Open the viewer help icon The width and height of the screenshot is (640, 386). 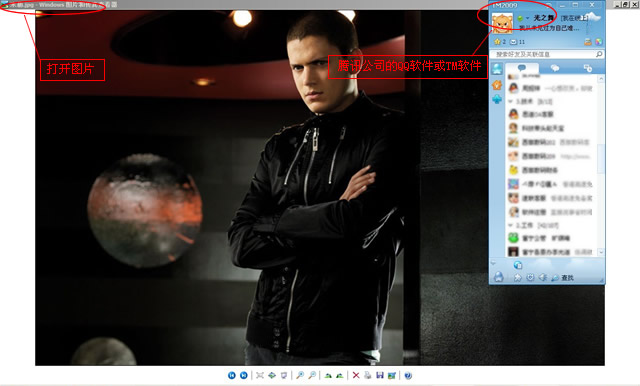pos(408,375)
